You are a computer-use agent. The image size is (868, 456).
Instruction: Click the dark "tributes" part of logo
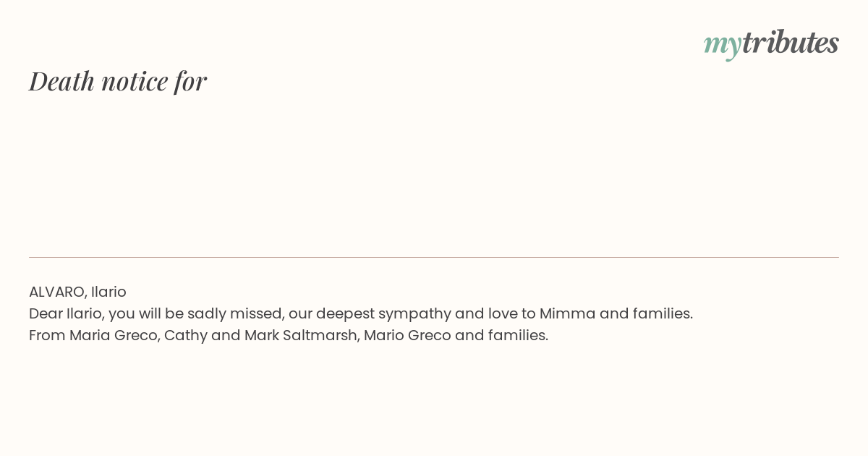pyautogui.click(x=790, y=42)
